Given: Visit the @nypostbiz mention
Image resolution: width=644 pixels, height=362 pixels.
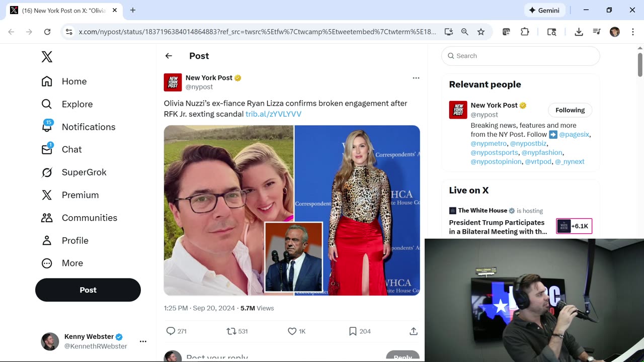Looking at the screenshot, I should point(528,144).
